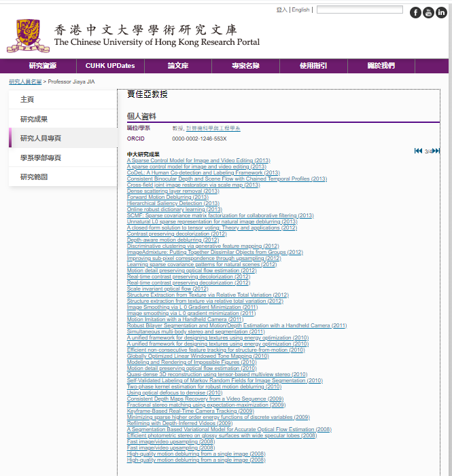Screen dimensions: 452x476
Task: Select 主頁 in the sidebar
Action: [63, 99]
